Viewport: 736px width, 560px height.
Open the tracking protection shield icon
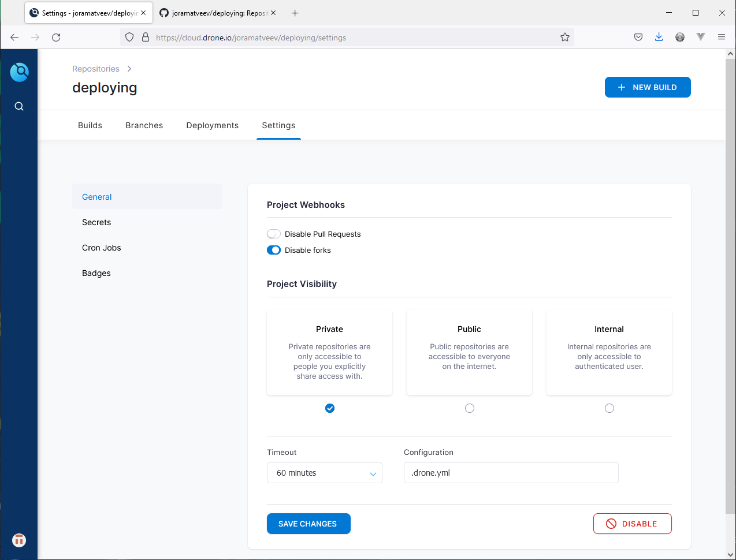(129, 38)
